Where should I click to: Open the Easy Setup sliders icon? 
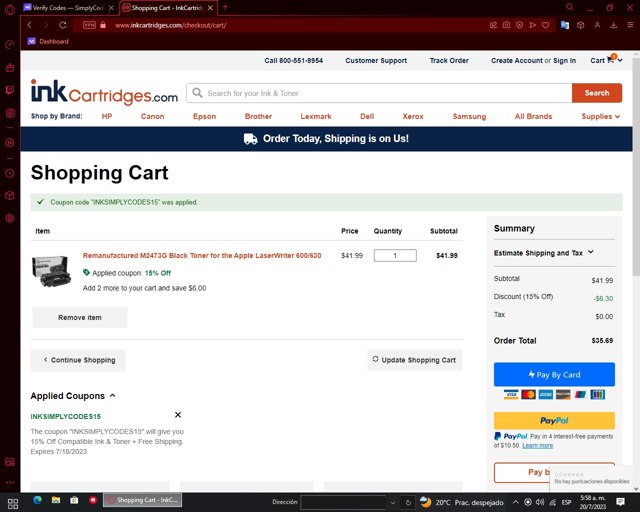[630, 25]
